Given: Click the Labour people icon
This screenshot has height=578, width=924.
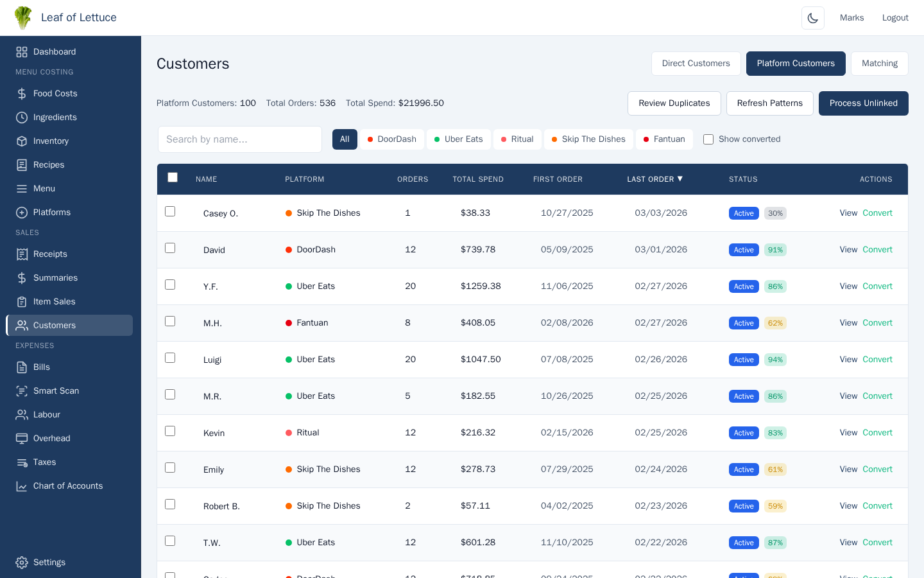Looking at the screenshot, I should (x=22, y=414).
